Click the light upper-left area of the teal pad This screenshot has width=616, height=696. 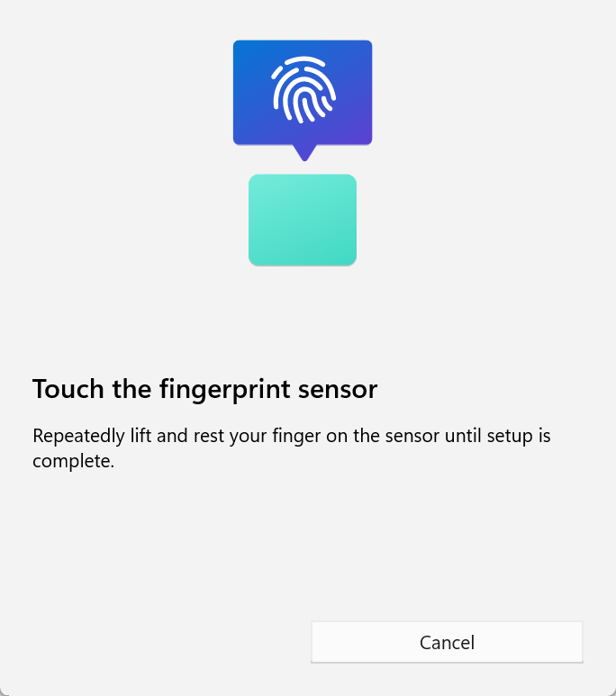[x=271, y=193]
